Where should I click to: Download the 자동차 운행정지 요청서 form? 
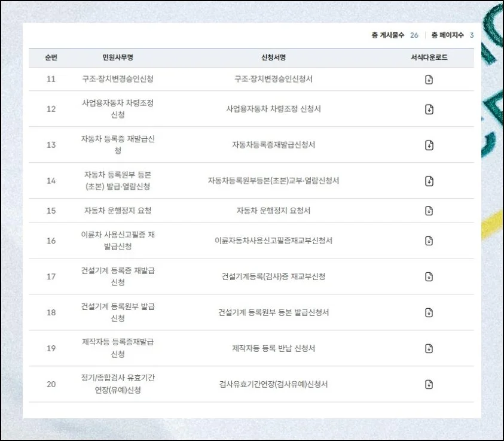click(429, 211)
